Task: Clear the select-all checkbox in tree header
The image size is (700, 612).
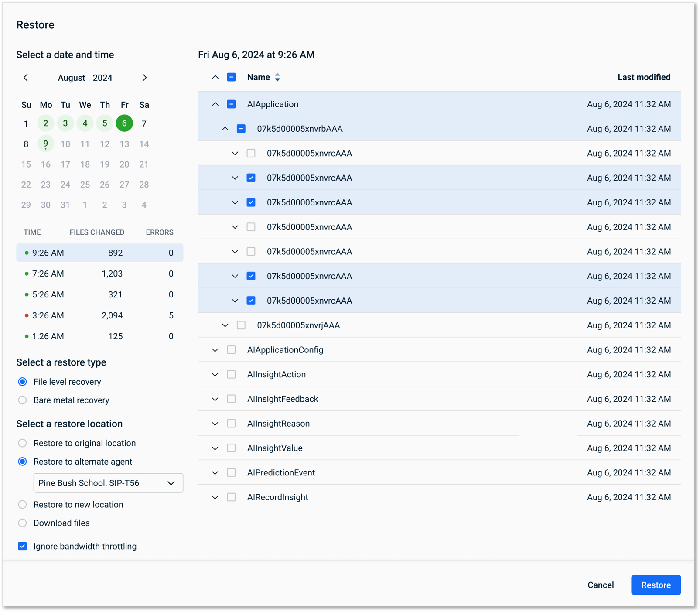Action: click(230, 77)
